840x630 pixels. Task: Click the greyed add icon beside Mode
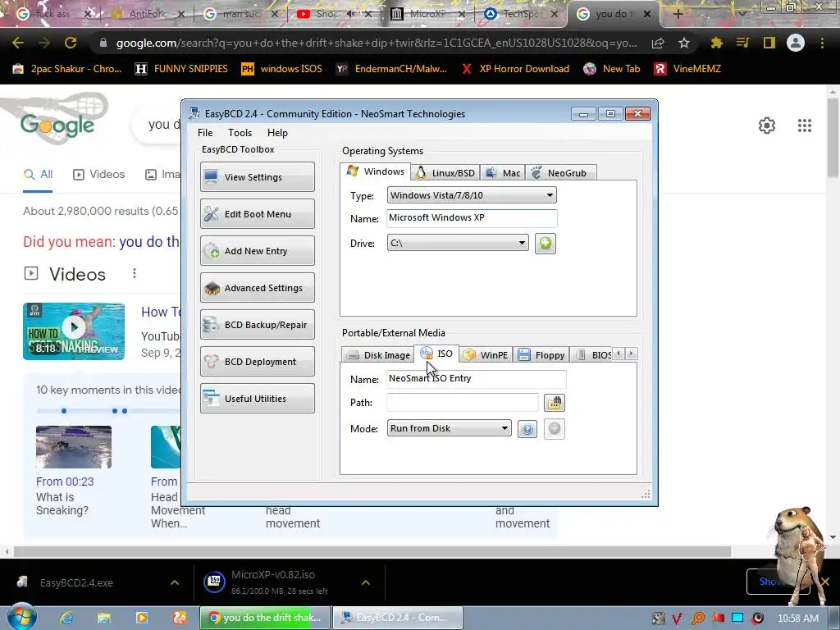click(x=554, y=428)
